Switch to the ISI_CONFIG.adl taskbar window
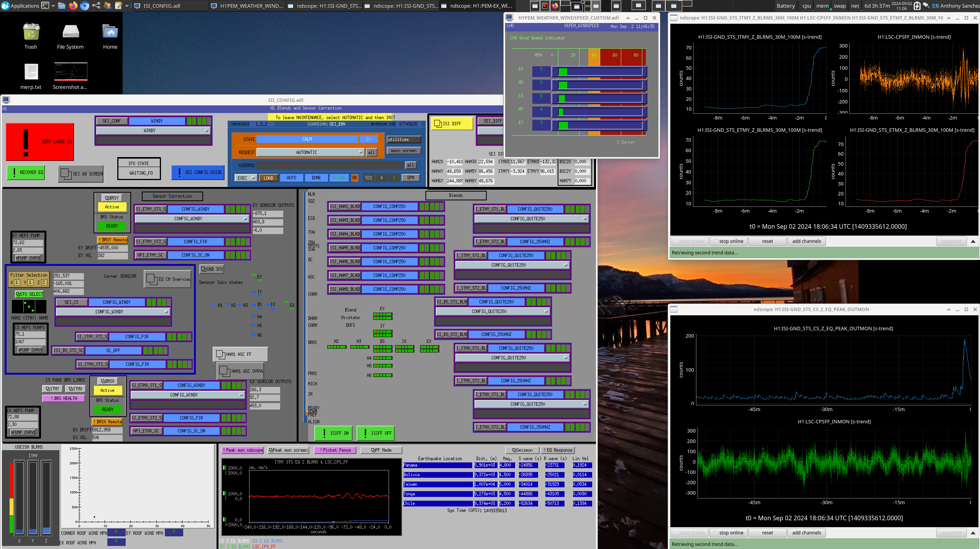The height and width of the screenshot is (549, 980). (x=171, y=5)
